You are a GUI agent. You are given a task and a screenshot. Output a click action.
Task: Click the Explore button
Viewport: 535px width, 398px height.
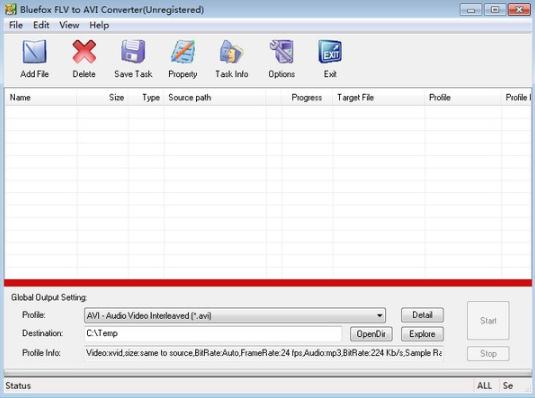422,334
